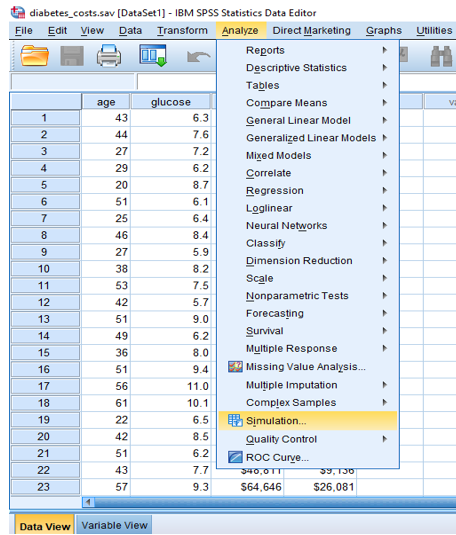Click the cell name box field
Screen dimensions: 456x535
point(72,82)
